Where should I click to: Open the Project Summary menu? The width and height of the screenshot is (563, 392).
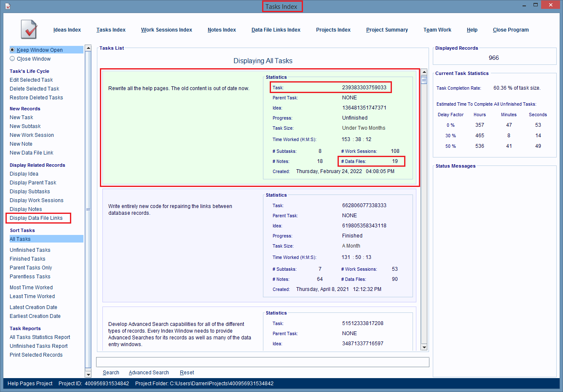387,30
